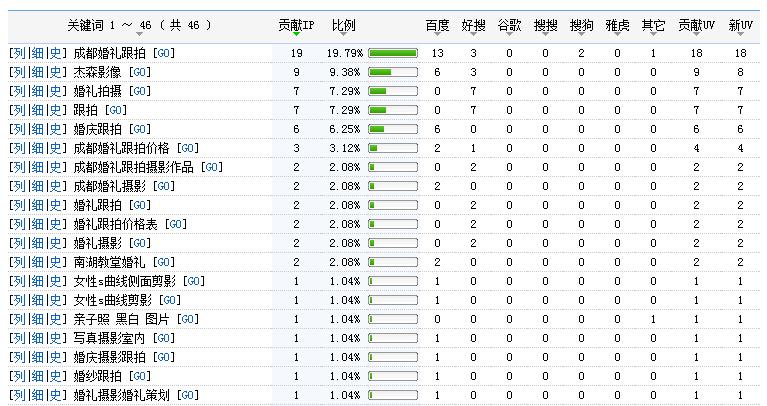Image resolution: width=767 pixels, height=406 pixels.
Task: Sort by the 搜狗 column header
Action: coord(580,24)
